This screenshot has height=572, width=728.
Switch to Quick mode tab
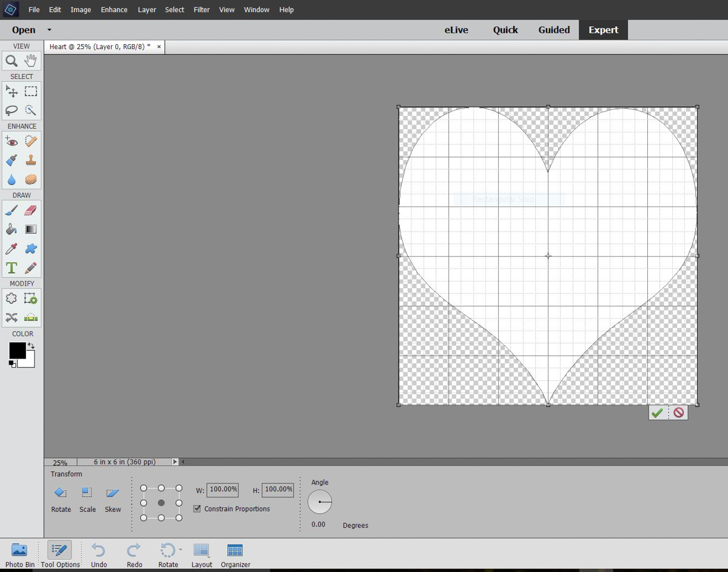[505, 30]
